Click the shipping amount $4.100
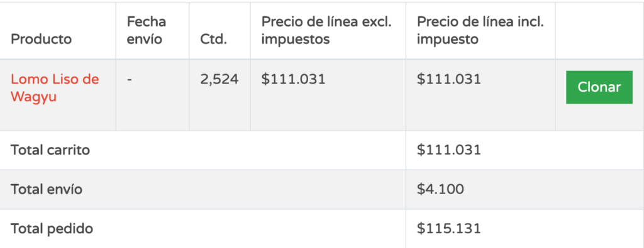The width and height of the screenshot is (644, 248). point(440,190)
